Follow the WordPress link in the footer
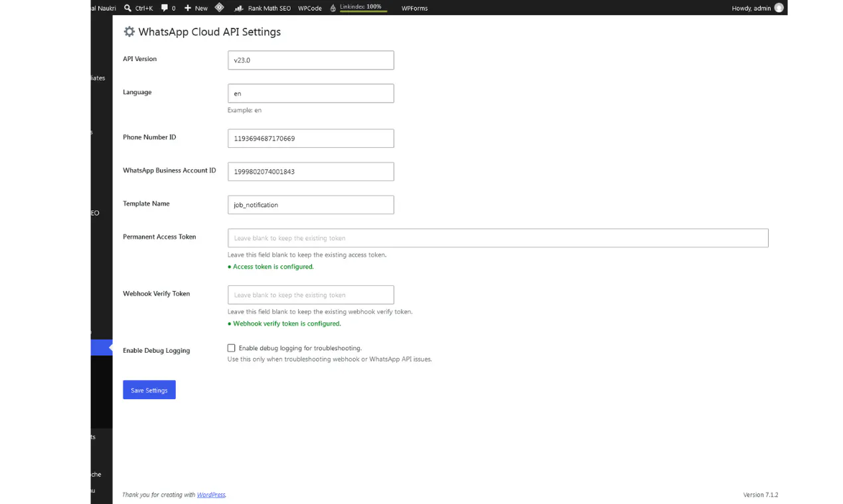The image size is (843, 504). coord(211,495)
